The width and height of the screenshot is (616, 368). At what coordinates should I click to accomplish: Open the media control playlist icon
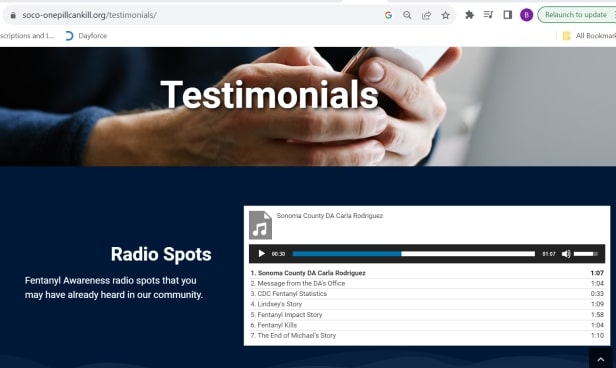pos(488,15)
